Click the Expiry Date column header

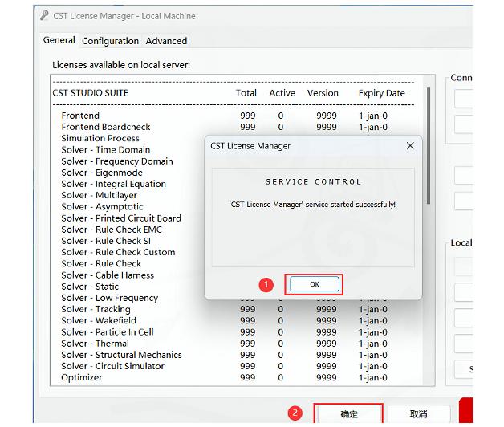coord(381,93)
